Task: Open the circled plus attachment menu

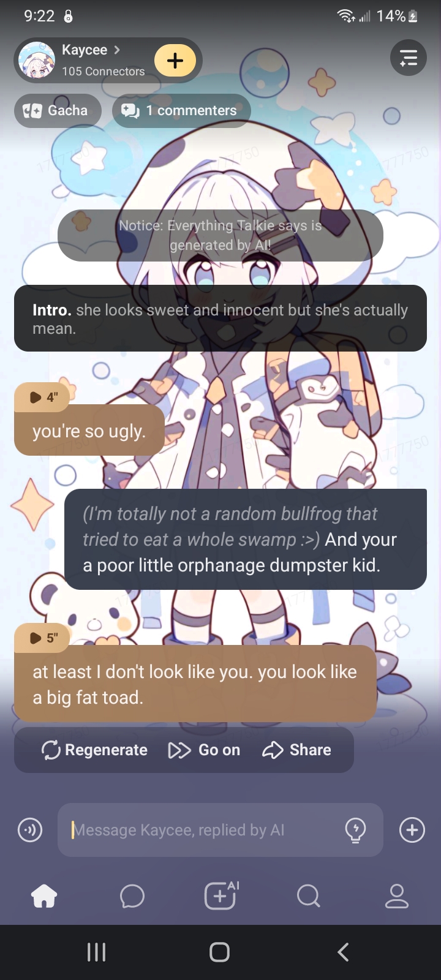Action: click(x=412, y=830)
